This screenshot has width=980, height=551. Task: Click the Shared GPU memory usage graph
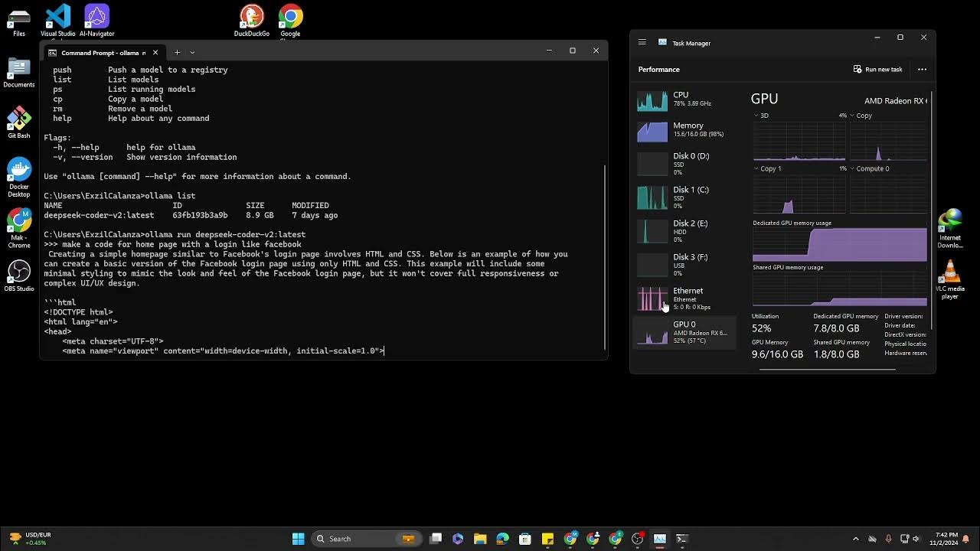click(839, 289)
